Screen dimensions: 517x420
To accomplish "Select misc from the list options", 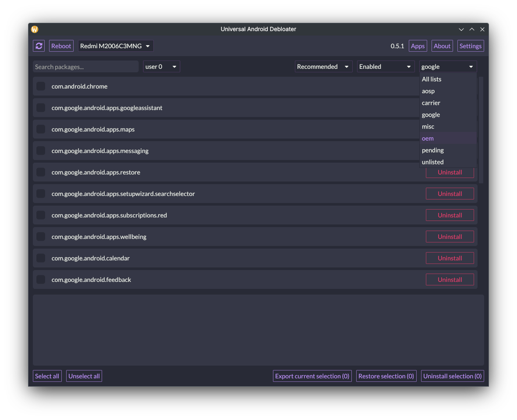I will coord(448,127).
